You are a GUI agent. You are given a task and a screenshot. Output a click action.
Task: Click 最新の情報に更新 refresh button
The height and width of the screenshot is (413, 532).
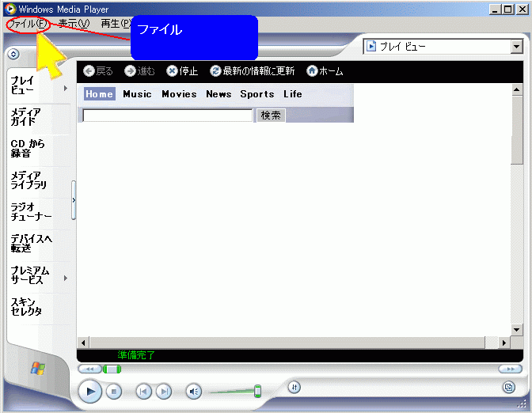252,71
